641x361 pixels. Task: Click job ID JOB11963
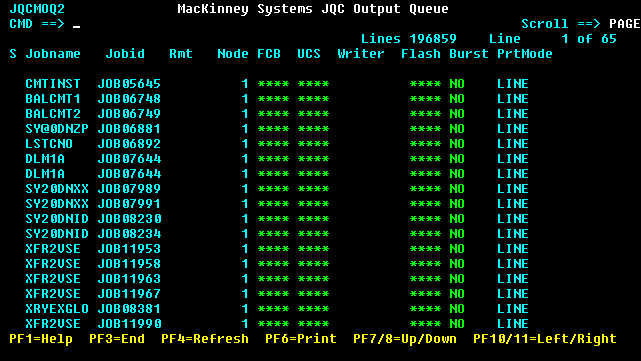coord(129,279)
